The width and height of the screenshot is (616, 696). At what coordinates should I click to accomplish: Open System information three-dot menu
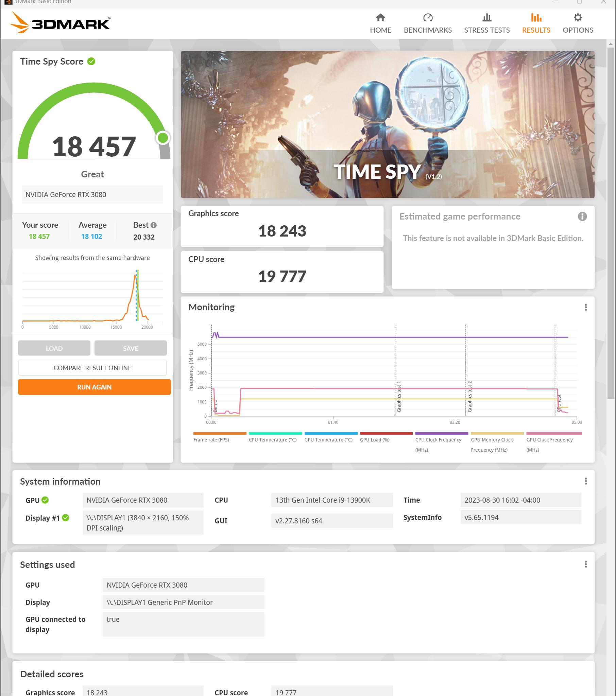coord(586,481)
